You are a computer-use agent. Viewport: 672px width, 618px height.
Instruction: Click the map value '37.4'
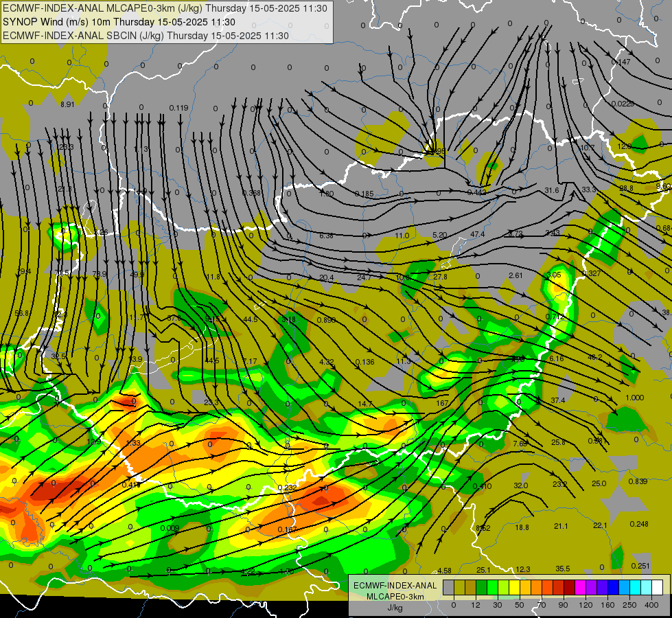(x=558, y=400)
